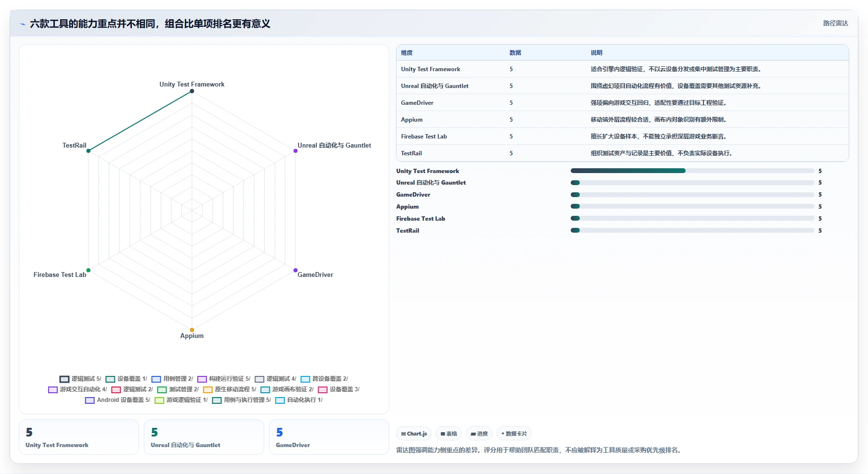Open the Unreal 自动化与 Gauntlet score card

coord(204,437)
